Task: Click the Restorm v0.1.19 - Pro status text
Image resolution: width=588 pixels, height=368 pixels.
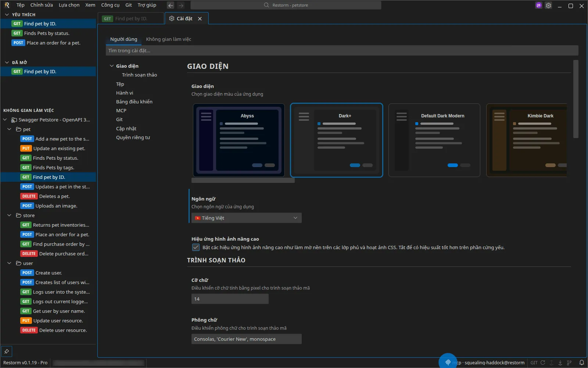Action: 25,362
